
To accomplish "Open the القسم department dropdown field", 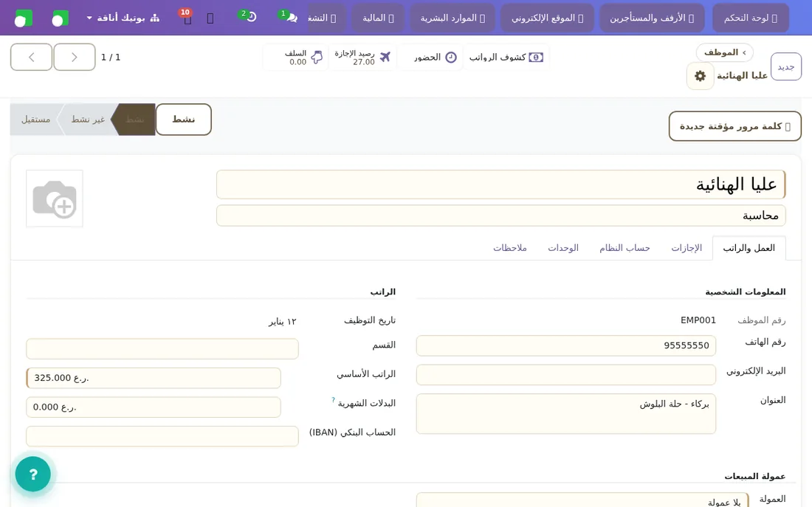I will pos(162,348).
